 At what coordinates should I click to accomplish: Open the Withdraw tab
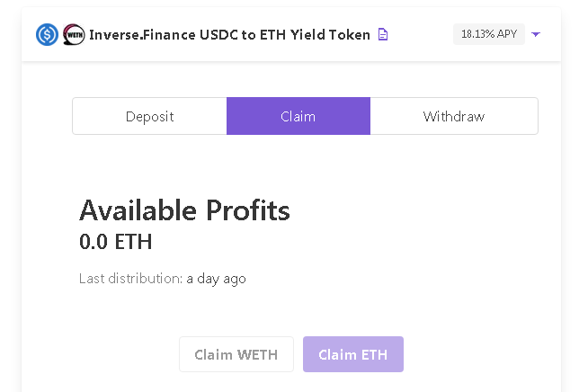pos(454,116)
